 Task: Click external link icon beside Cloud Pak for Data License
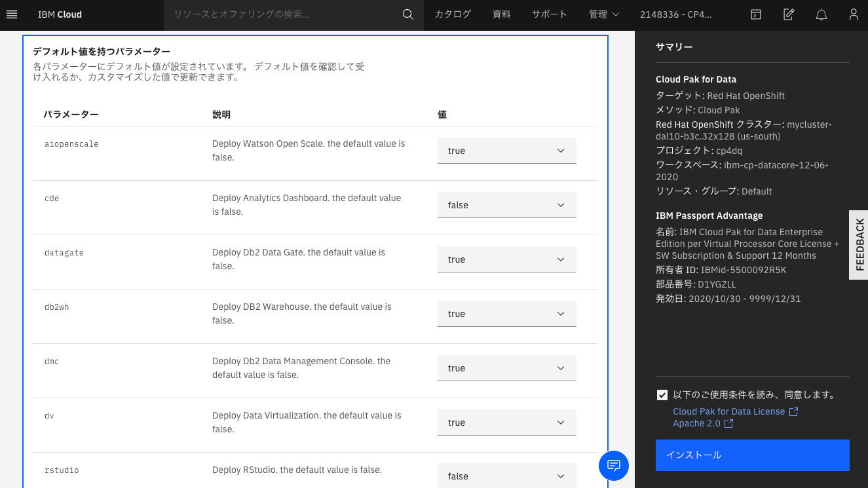793,411
